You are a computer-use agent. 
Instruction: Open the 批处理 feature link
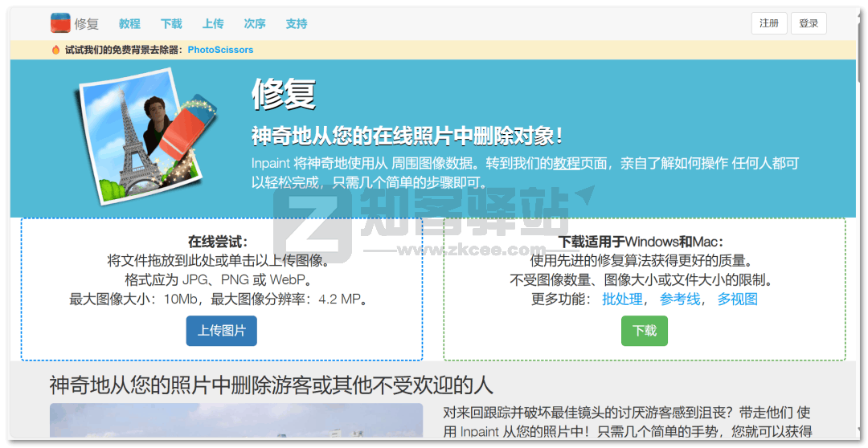tap(622, 299)
